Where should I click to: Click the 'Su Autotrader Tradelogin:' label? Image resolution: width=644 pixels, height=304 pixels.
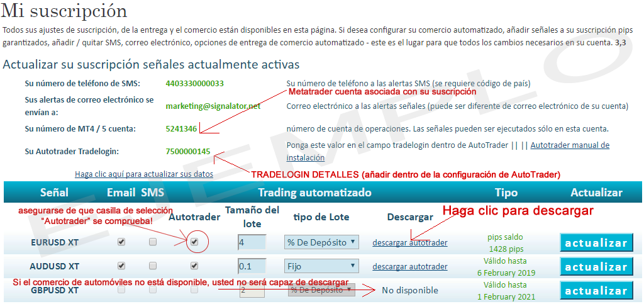click(x=72, y=151)
